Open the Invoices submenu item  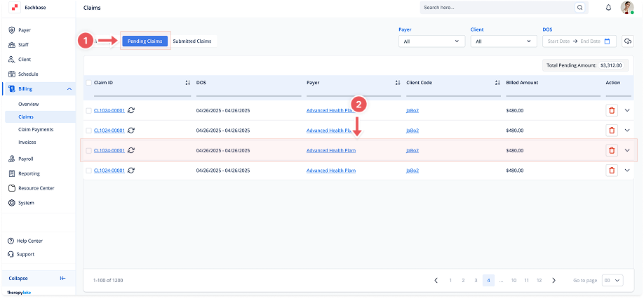[27, 142]
